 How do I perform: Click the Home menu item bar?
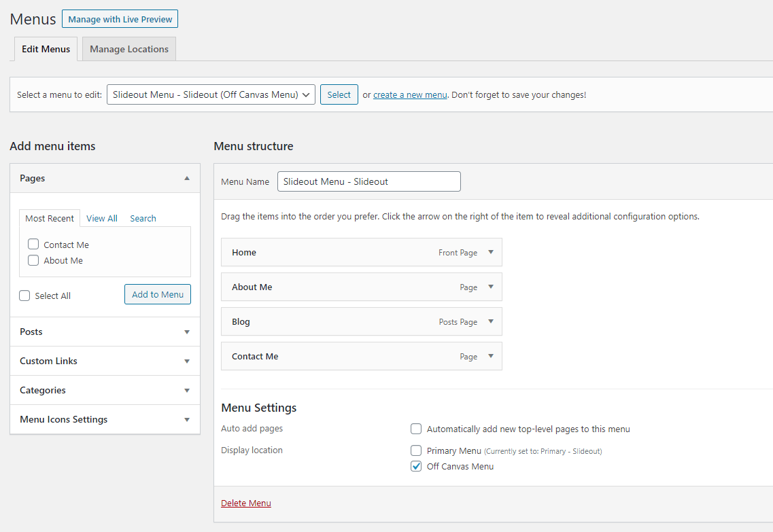362,252
